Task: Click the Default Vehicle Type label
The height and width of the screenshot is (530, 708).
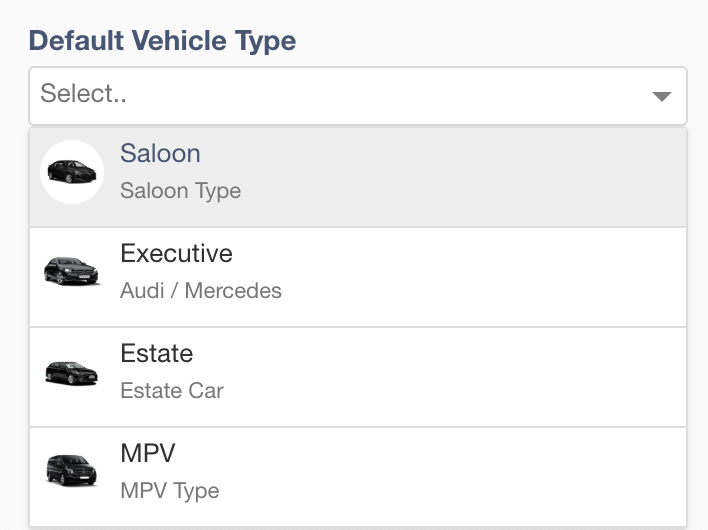Action: [162, 41]
